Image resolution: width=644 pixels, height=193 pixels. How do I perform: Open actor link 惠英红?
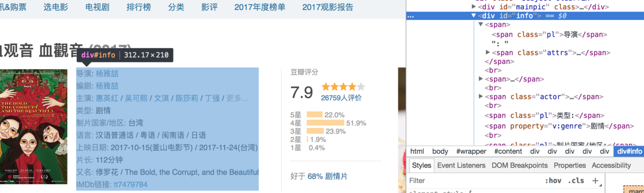pos(107,98)
